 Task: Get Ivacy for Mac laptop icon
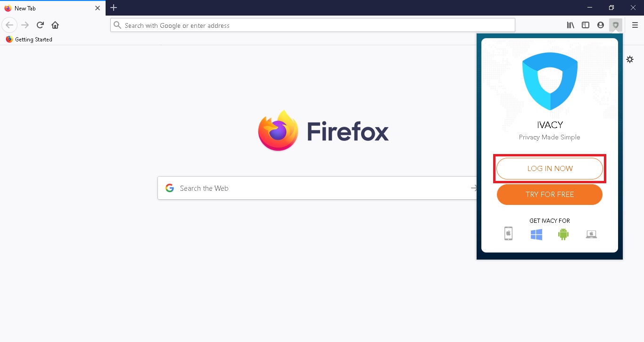click(591, 234)
